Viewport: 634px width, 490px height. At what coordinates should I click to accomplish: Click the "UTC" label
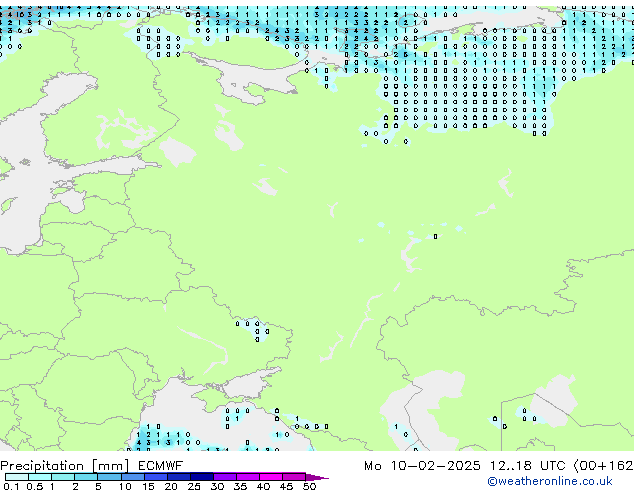tap(553, 466)
